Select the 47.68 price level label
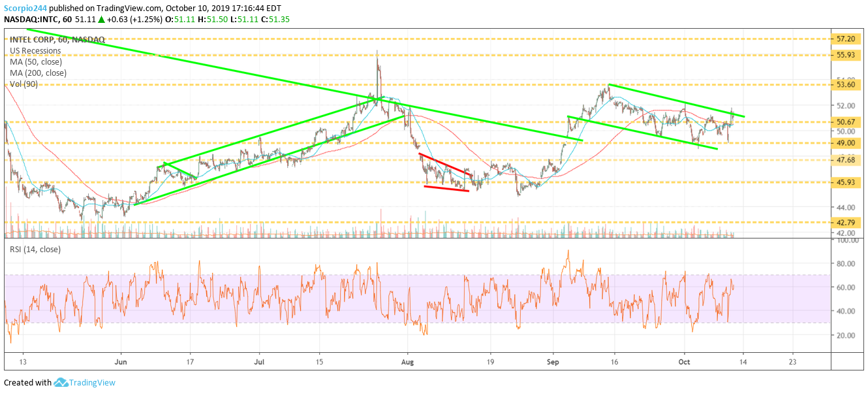 (x=845, y=160)
